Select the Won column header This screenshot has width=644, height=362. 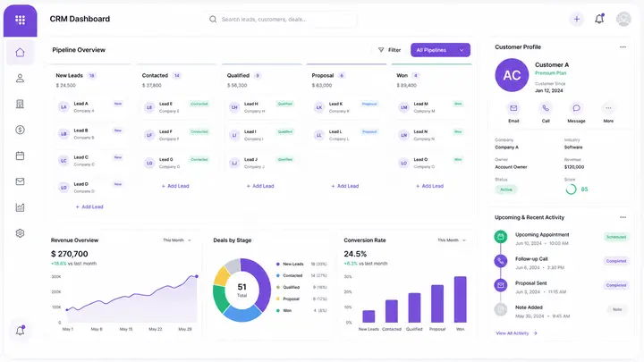pos(402,75)
